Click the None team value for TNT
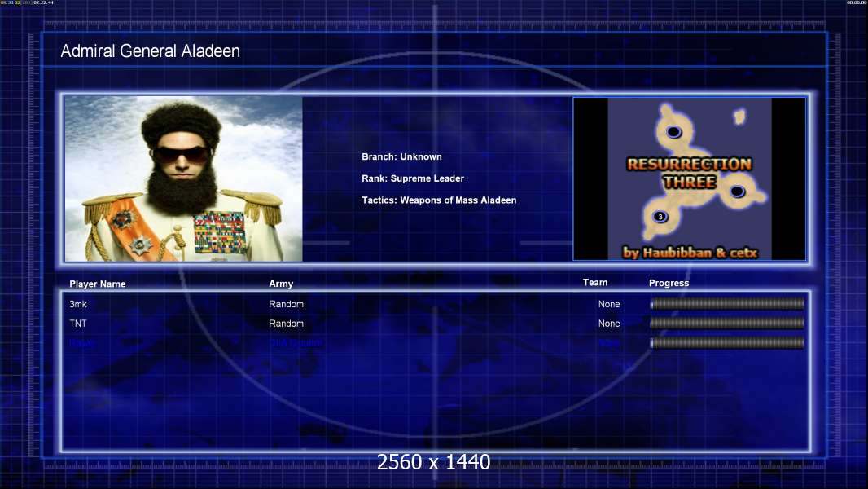The image size is (868, 489). tap(609, 324)
